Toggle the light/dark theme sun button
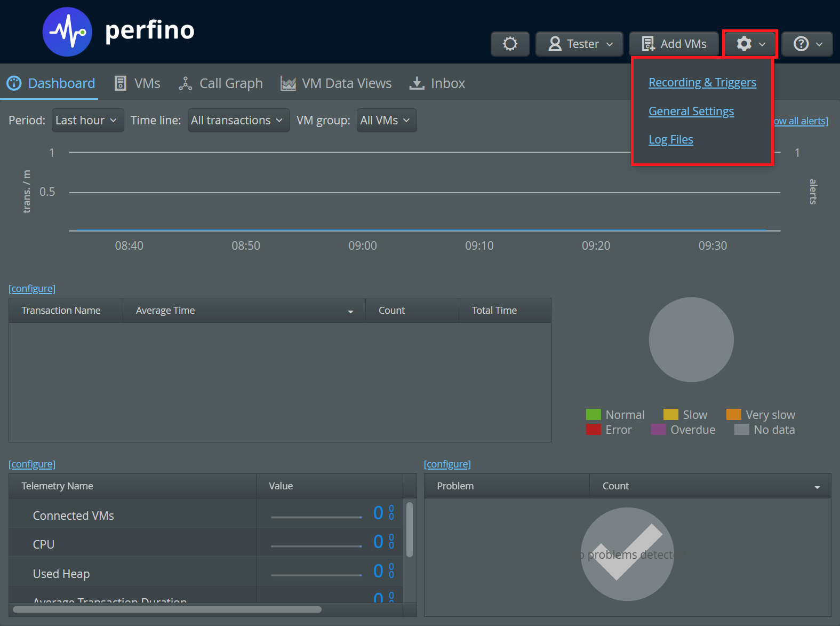The width and height of the screenshot is (840, 626). (510, 44)
